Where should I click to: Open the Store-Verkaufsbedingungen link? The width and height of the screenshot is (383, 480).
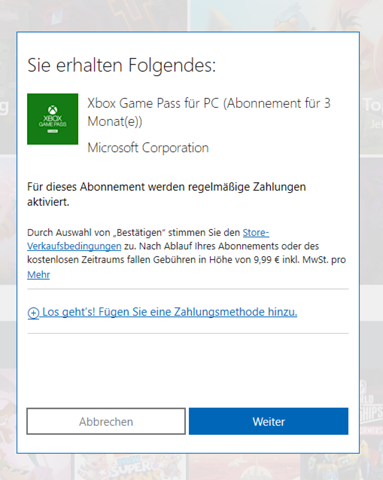click(74, 246)
